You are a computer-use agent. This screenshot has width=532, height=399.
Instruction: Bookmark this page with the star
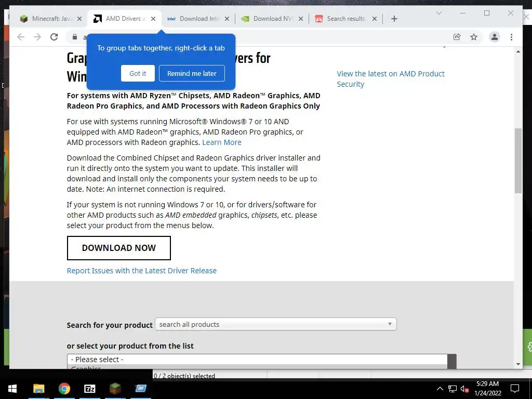point(474,37)
